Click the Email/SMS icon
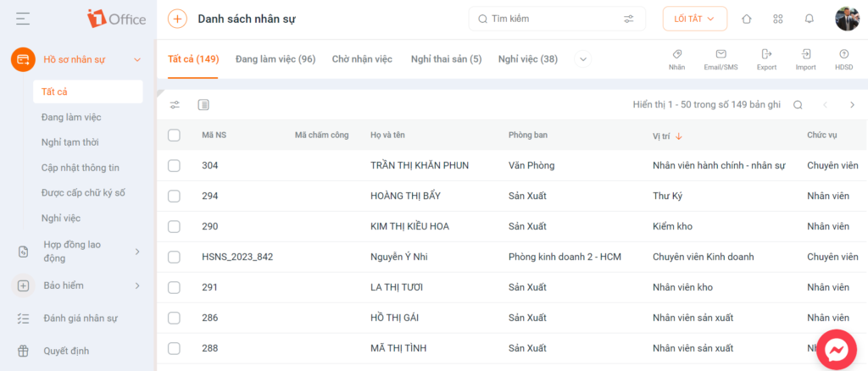 pos(721,59)
